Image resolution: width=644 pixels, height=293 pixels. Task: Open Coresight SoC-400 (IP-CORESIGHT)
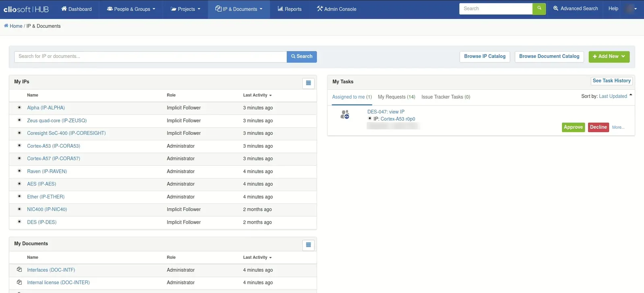click(66, 133)
